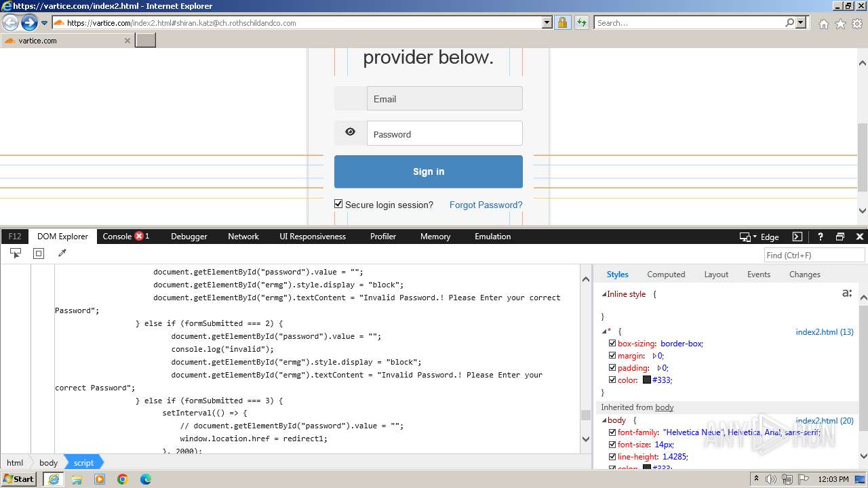Viewport: 868px width, 488px height.
Task: Toggle the Display web page highlights icon
Action: click(x=39, y=253)
